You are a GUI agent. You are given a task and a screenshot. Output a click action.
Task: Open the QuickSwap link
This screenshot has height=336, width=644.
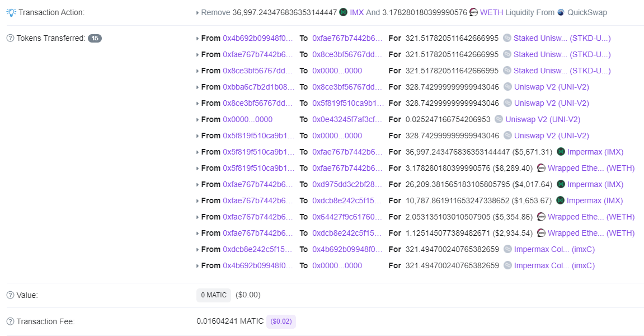point(586,12)
